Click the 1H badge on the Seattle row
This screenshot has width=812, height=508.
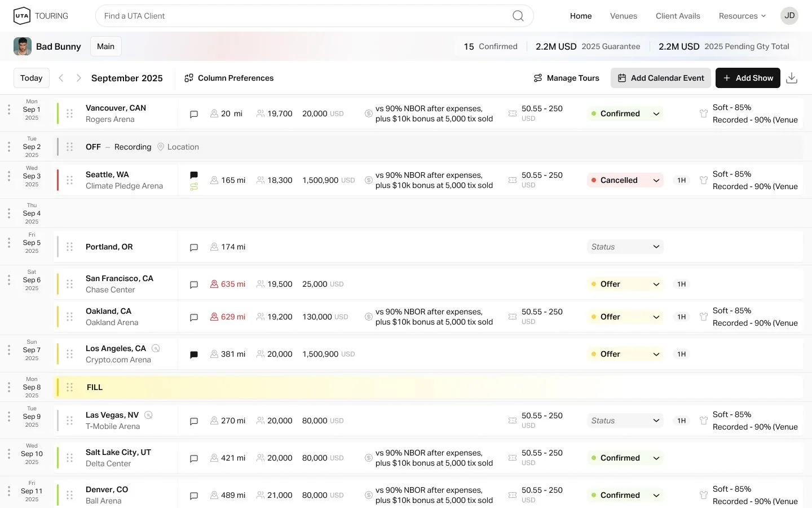[x=682, y=180]
